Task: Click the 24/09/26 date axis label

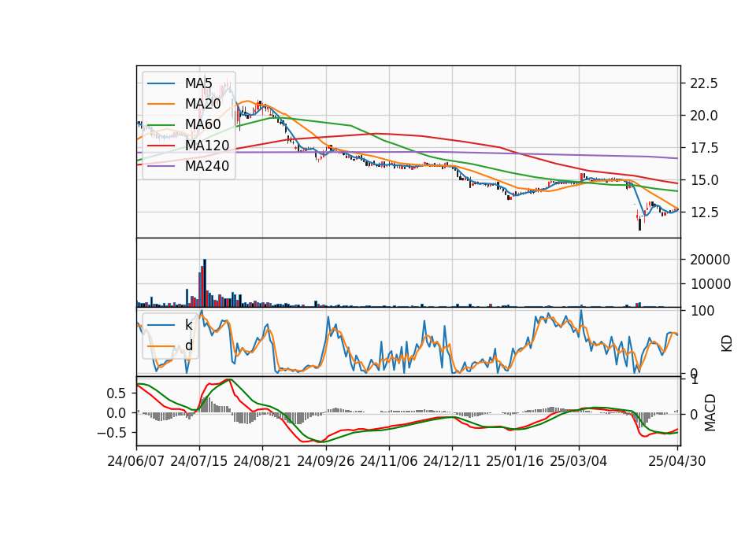Action: [325, 461]
